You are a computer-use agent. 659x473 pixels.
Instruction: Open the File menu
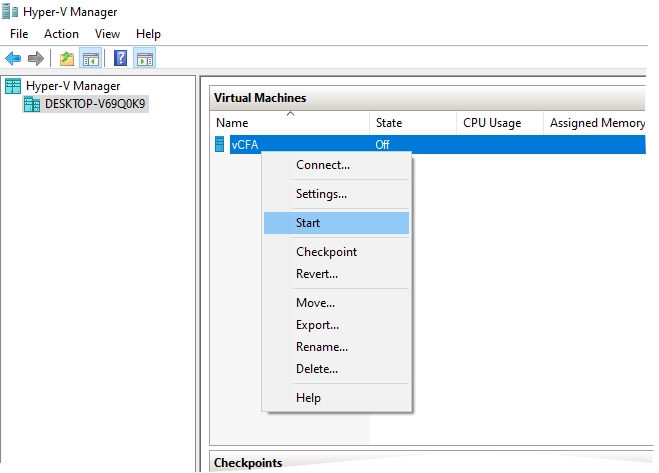tap(19, 34)
